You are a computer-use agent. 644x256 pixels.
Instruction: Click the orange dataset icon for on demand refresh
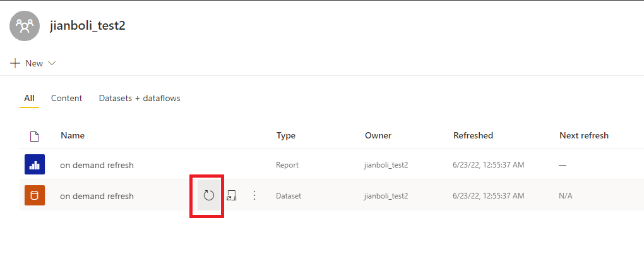[x=35, y=195]
